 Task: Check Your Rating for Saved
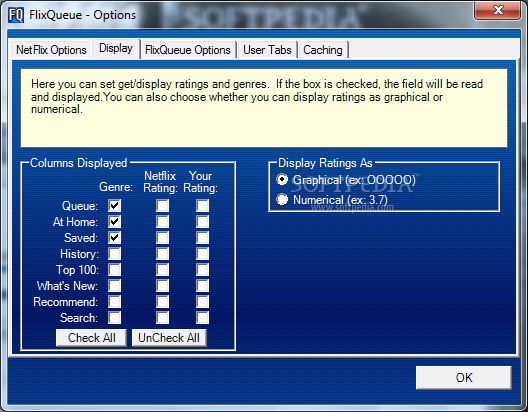202,238
